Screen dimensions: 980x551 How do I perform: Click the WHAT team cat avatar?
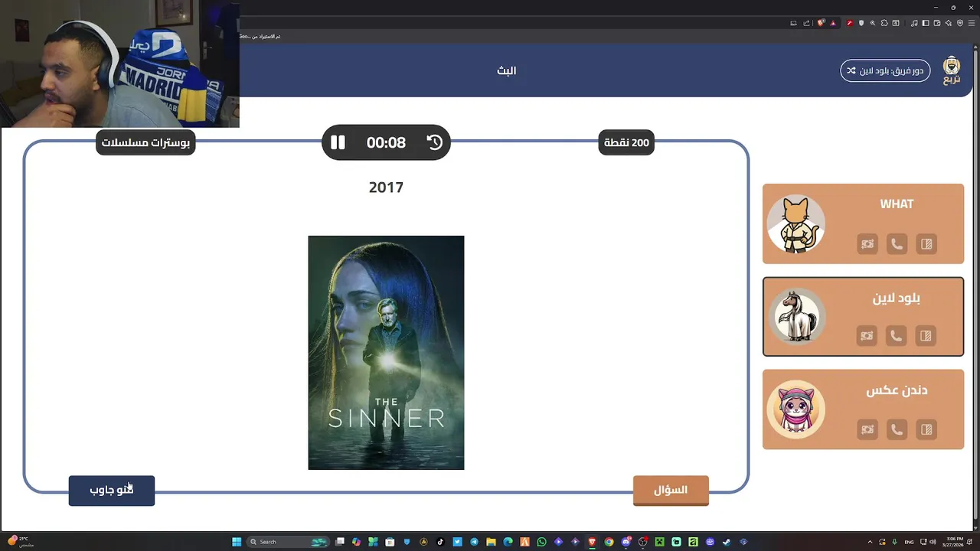[795, 223]
